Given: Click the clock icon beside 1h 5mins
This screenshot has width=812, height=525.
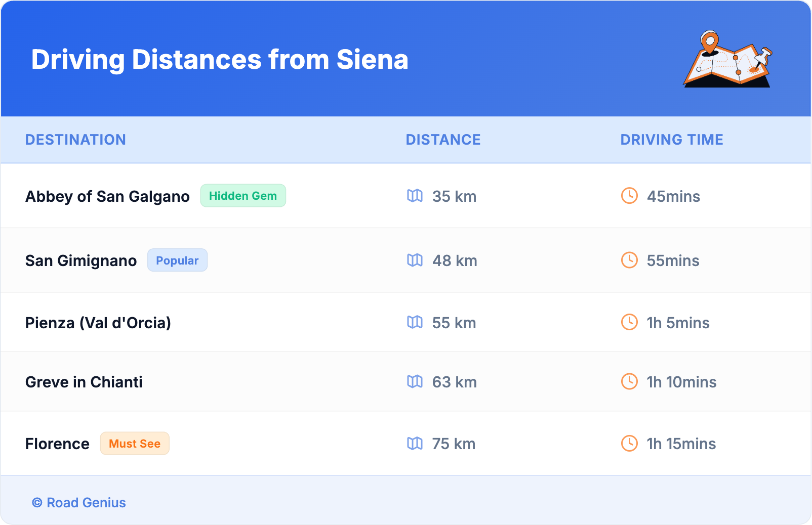Looking at the screenshot, I should tap(629, 322).
